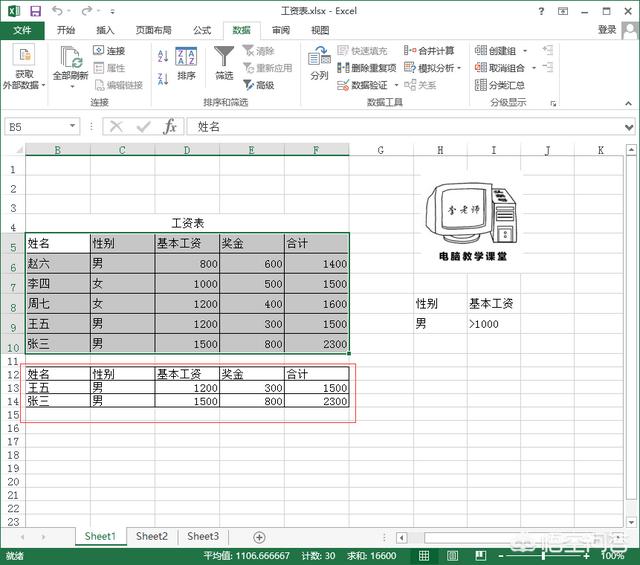Click the insert function fx icon
The image size is (640, 565).
(170, 126)
